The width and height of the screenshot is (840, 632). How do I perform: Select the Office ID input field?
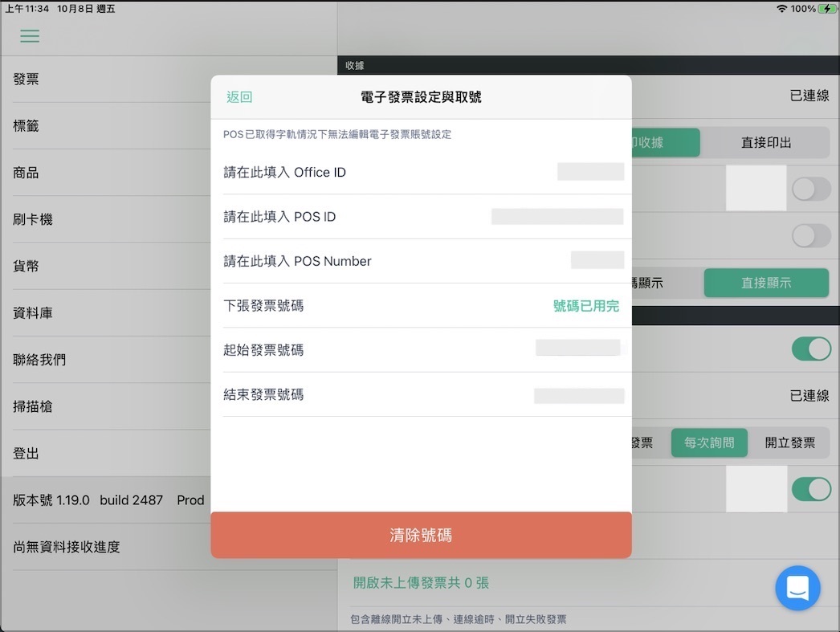pyautogui.click(x=590, y=172)
